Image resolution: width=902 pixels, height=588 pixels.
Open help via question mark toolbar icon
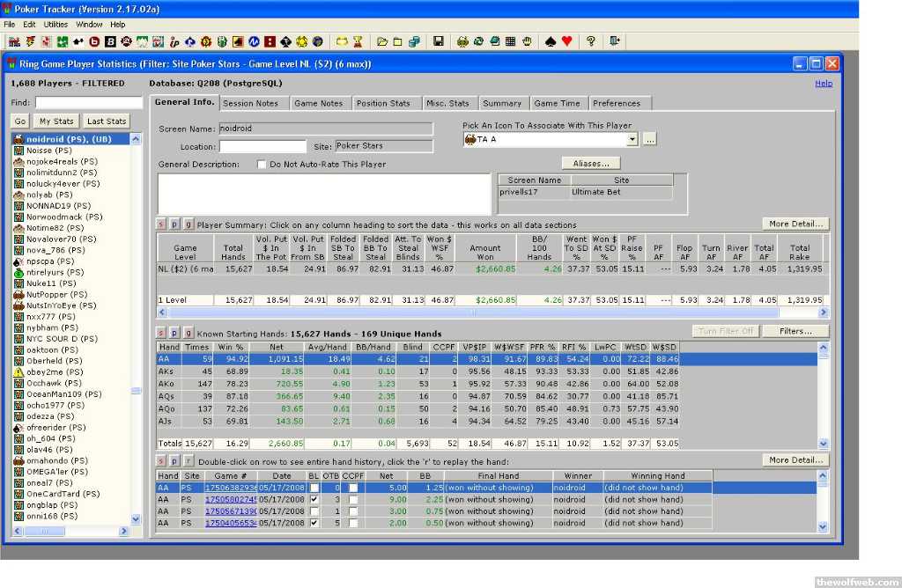click(x=591, y=41)
